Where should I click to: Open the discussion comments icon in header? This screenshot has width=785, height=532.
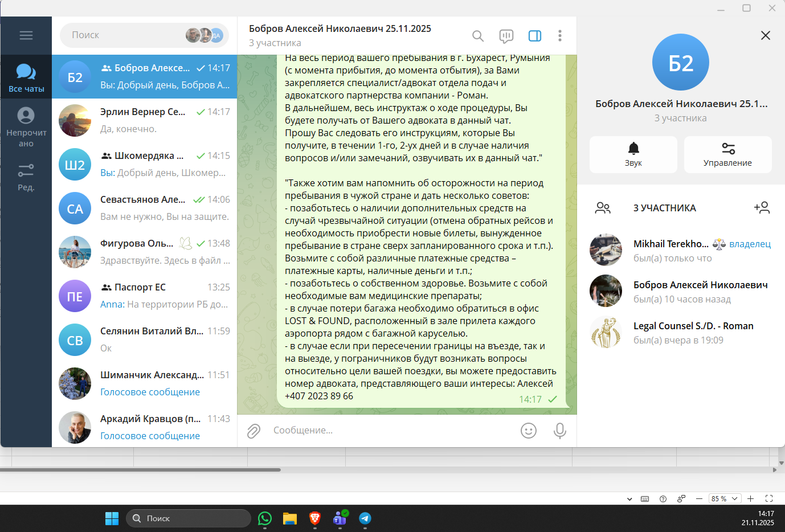click(506, 36)
